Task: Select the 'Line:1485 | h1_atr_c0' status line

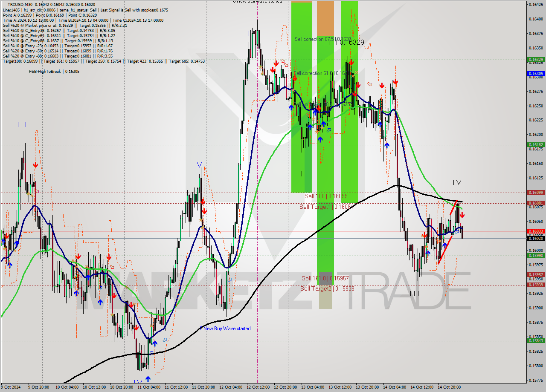Action: pos(85,10)
